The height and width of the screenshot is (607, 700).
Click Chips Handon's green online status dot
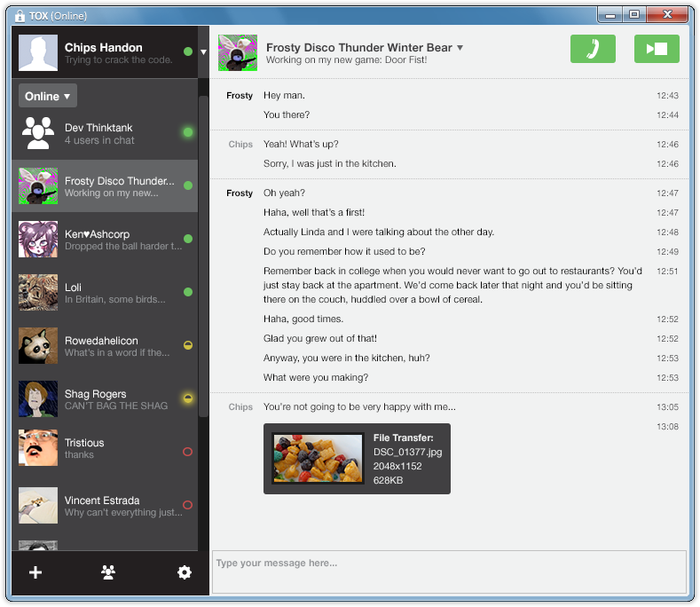(188, 51)
